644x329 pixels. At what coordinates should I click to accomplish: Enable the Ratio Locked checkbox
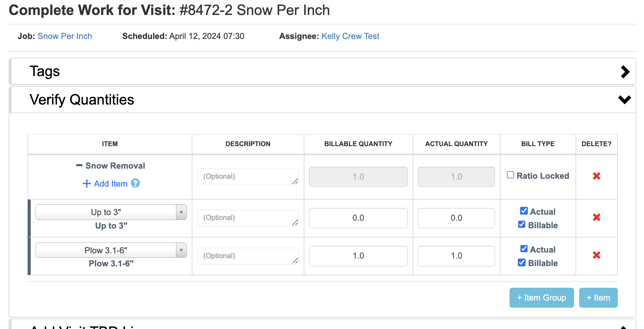coord(510,175)
